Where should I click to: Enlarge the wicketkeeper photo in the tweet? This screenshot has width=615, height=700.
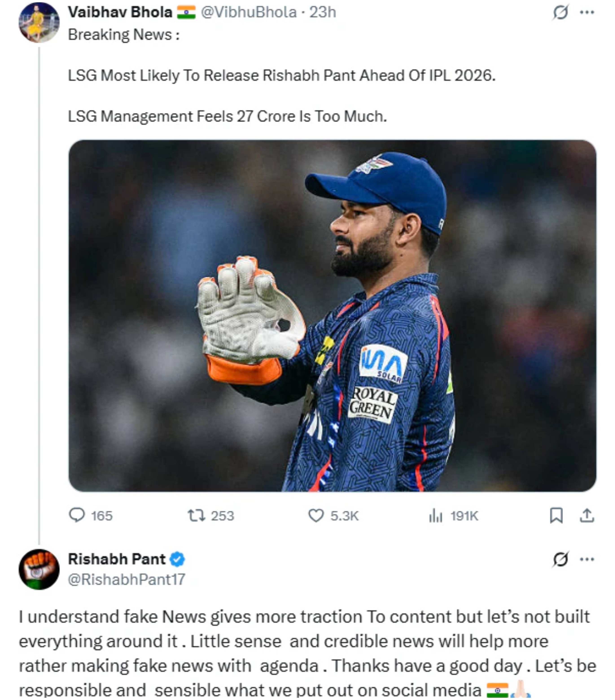pyautogui.click(x=332, y=315)
